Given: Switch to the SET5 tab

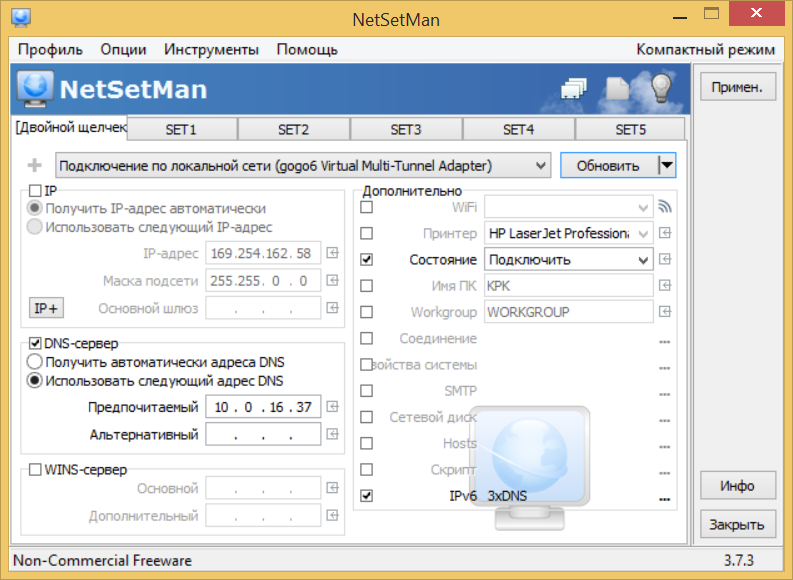Looking at the screenshot, I should (x=631, y=129).
